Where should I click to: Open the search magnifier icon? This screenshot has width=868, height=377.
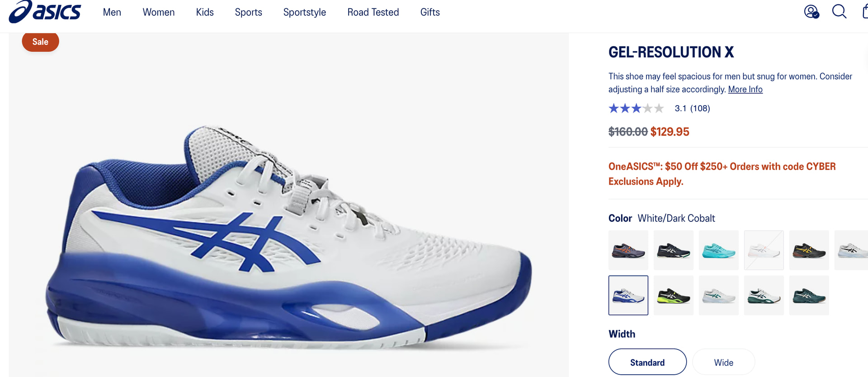pyautogui.click(x=839, y=11)
